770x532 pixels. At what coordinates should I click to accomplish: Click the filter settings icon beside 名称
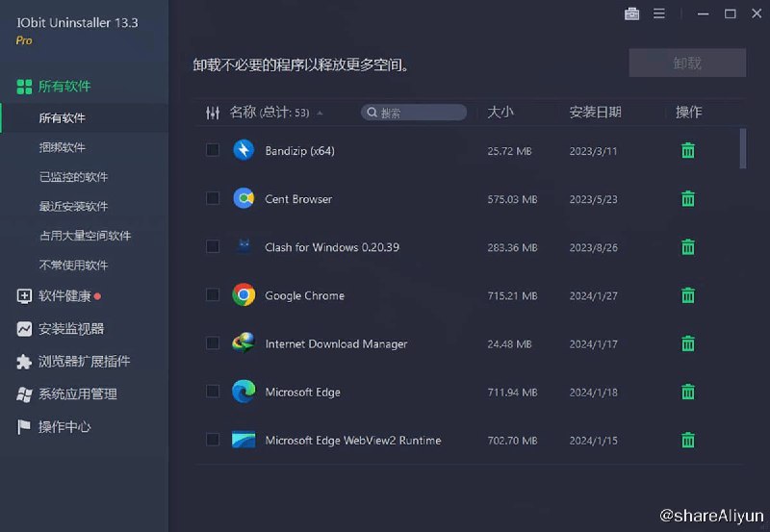(213, 113)
